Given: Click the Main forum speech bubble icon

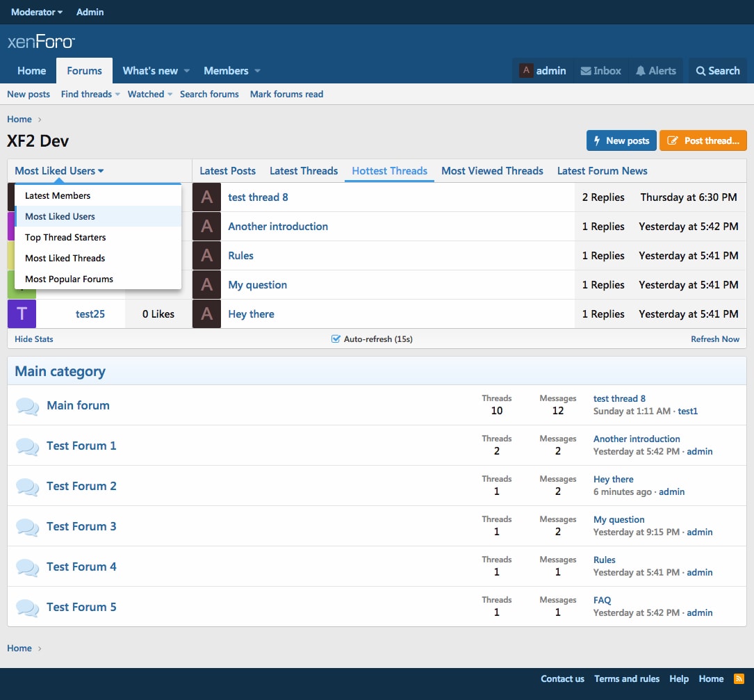Looking at the screenshot, I should coord(27,405).
